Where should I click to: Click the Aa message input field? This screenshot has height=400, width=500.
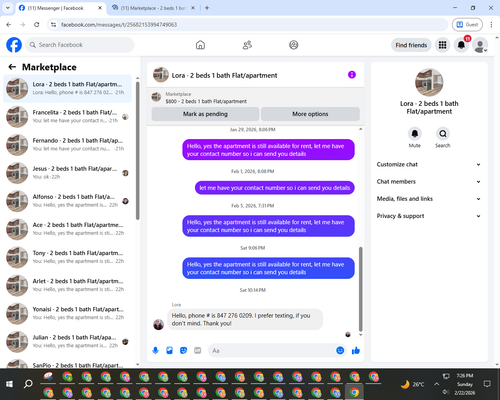tap(272, 350)
